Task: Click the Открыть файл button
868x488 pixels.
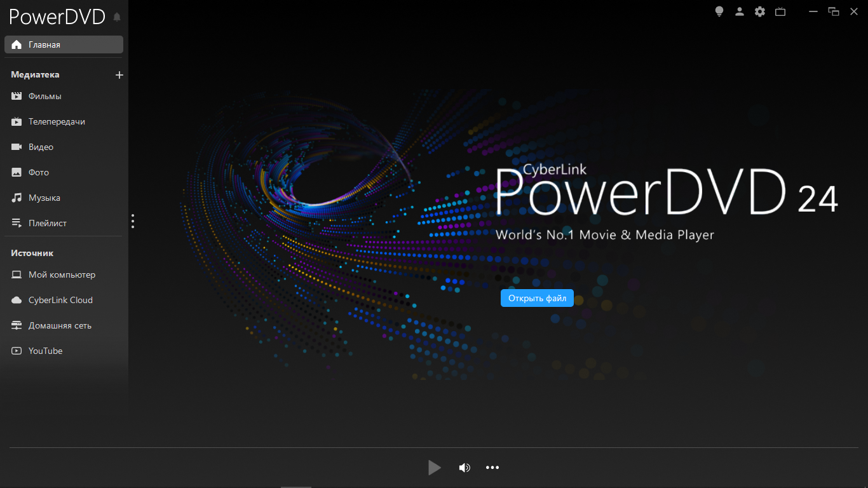Action: point(537,299)
